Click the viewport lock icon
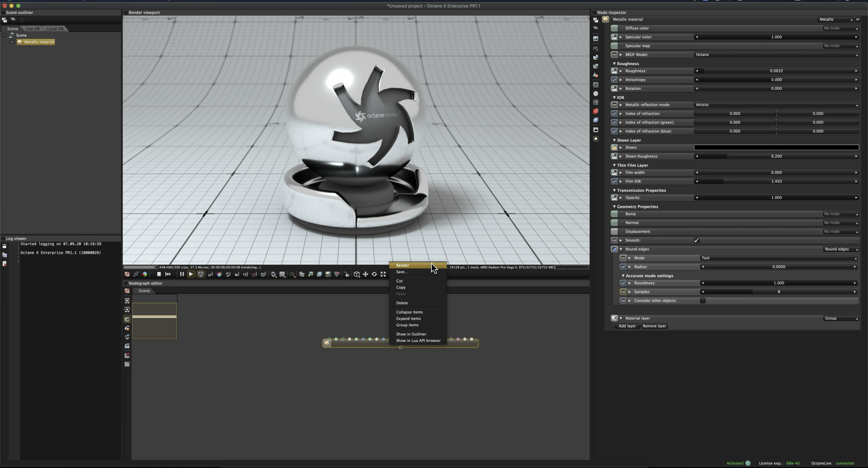The width and height of the screenshot is (868, 468). point(347,274)
